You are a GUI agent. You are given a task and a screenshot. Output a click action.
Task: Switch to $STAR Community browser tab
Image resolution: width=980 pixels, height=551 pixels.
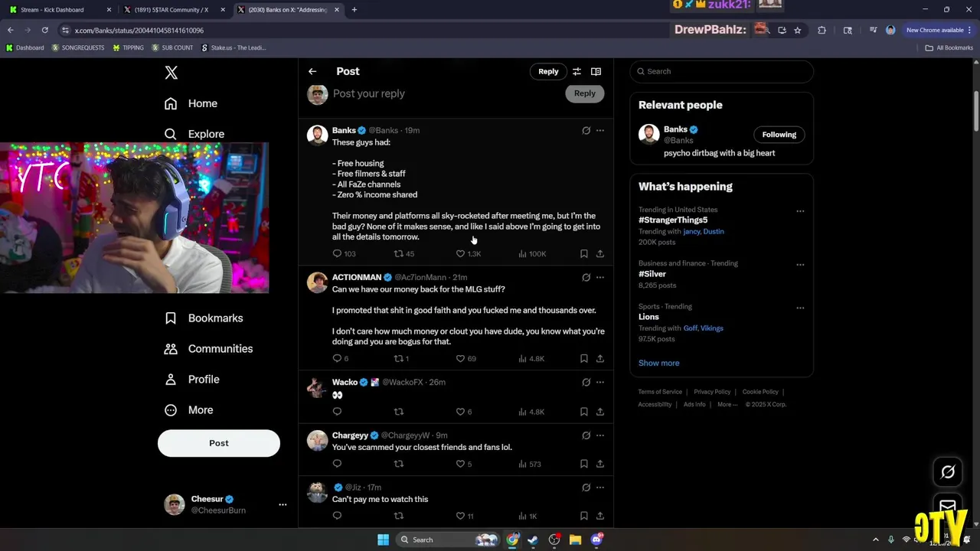[173, 10]
